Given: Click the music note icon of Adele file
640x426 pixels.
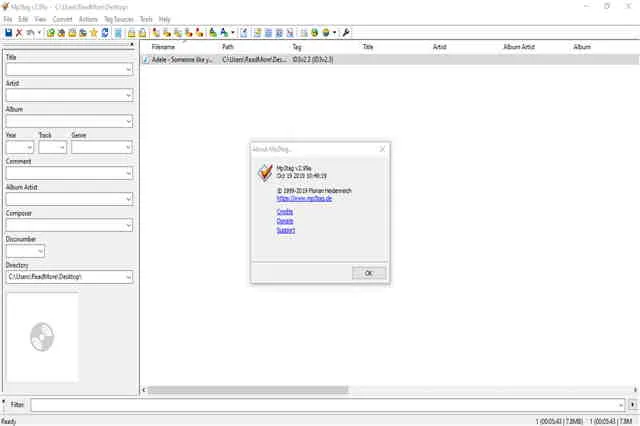Looking at the screenshot, I should [146, 60].
